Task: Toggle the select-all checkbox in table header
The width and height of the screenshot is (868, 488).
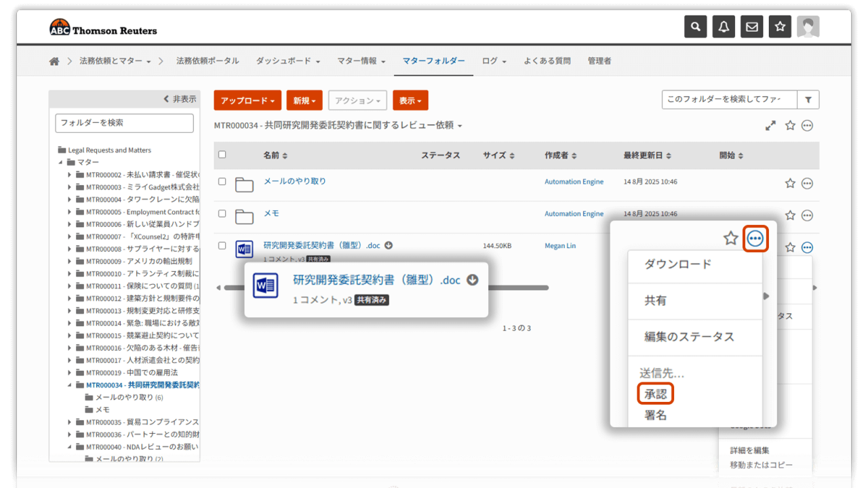Action: 222,155
